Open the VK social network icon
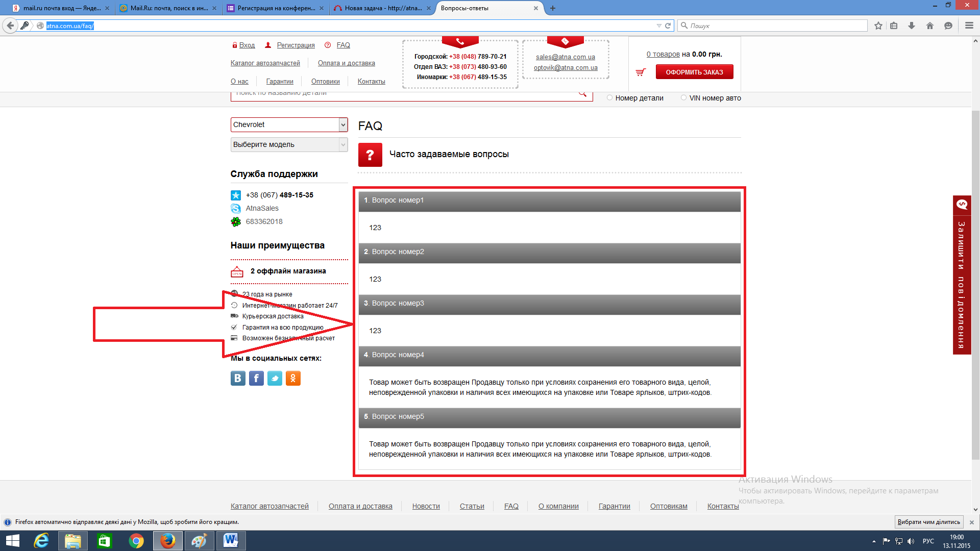Image resolution: width=980 pixels, height=551 pixels. [238, 378]
